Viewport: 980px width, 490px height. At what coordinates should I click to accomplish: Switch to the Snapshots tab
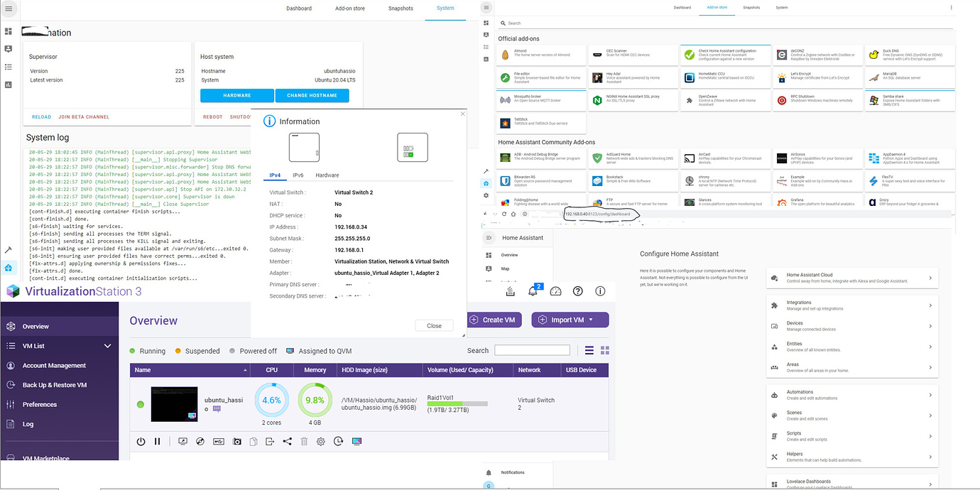pyautogui.click(x=401, y=8)
